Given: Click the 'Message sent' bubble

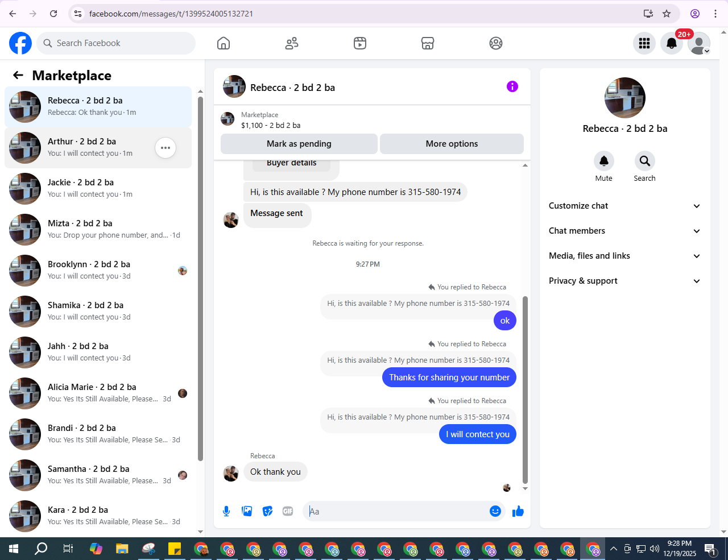Looking at the screenshot, I should (x=277, y=215).
